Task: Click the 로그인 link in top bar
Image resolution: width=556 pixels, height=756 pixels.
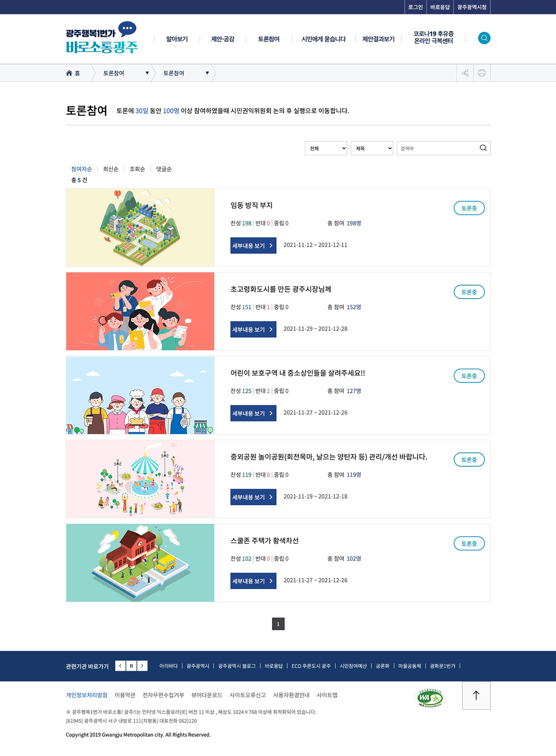Action: tap(415, 7)
